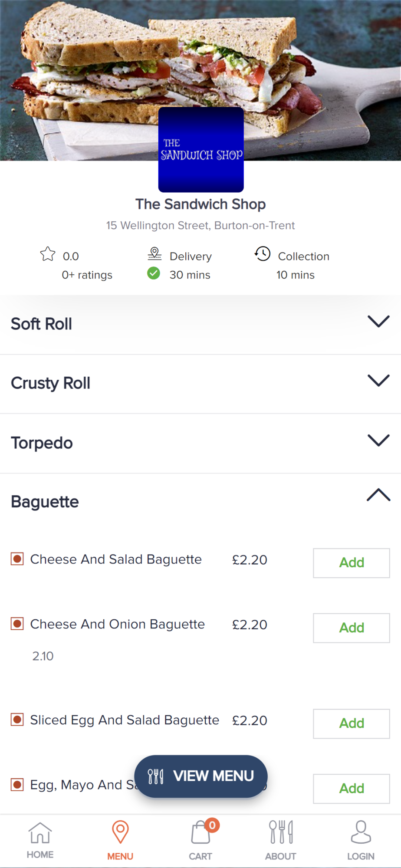Viewport: 401px width, 868px height.
Task: Open Login via profile icon
Action: [361, 832]
